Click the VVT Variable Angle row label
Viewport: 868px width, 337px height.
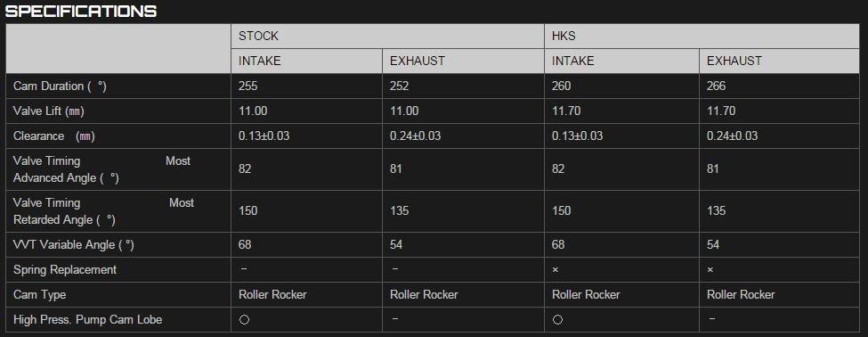74,245
